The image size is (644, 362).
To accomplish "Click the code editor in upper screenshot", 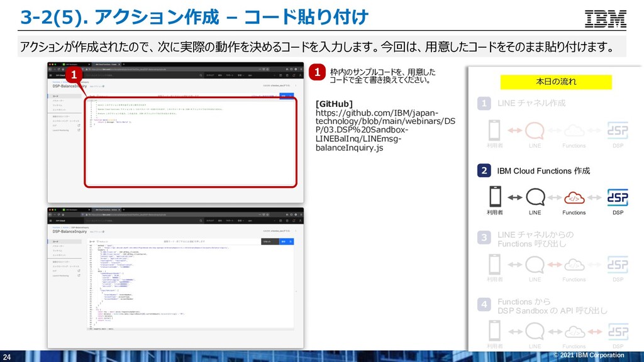I will pyautogui.click(x=191, y=143).
